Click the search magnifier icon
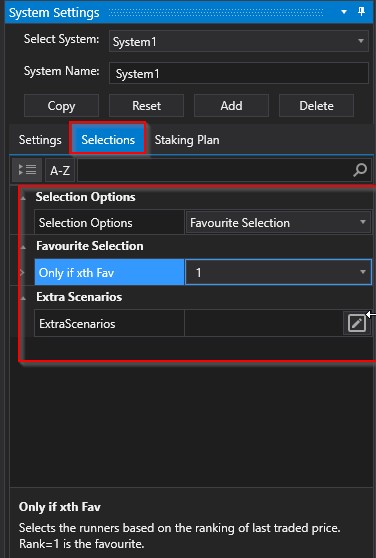The width and height of the screenshot is (376, 558). 360,170
